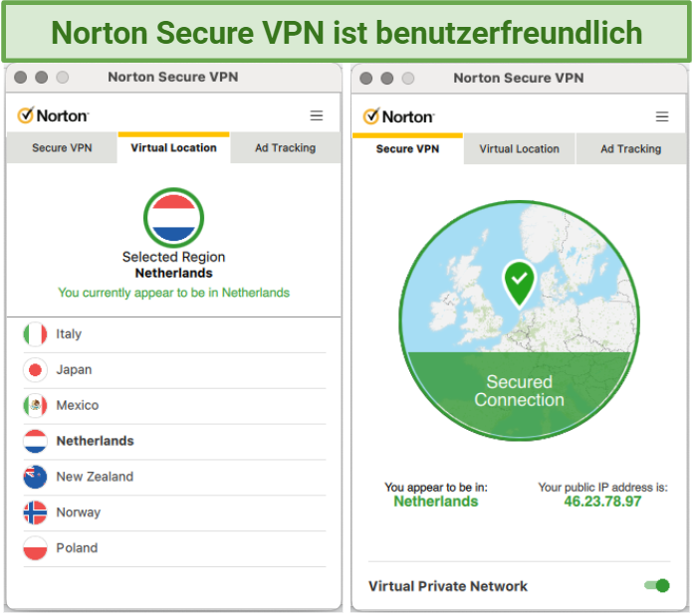Open Virtual Location tab in right window
Image resolution: width=693 pixels, height=616 pixels.
pyautogui.click(x=520, y=149)
